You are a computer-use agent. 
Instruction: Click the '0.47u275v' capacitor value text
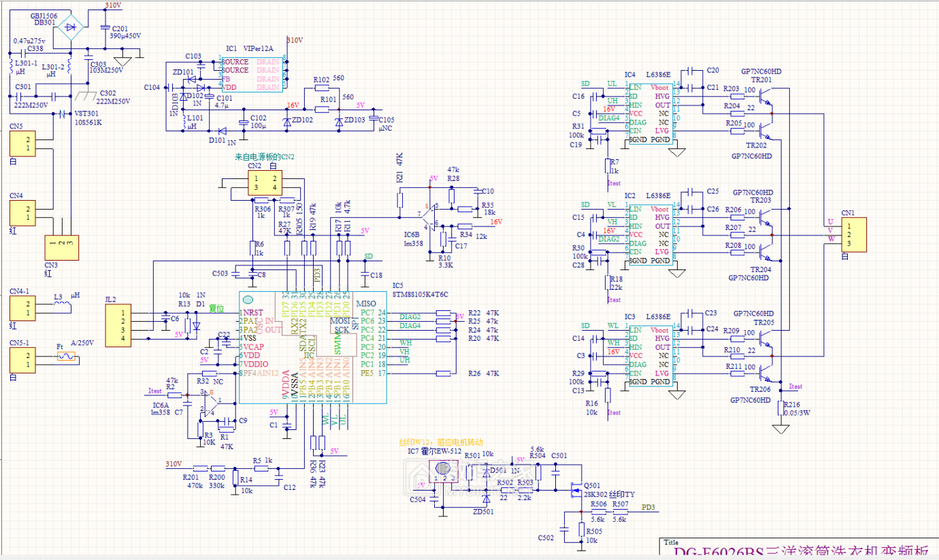click(x=29, y=41)
